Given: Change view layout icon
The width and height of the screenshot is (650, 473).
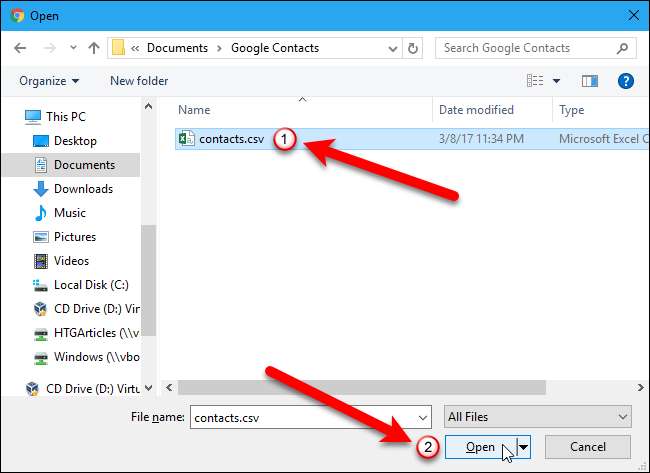Looking at the screenshot, I should tap(535, 80).
